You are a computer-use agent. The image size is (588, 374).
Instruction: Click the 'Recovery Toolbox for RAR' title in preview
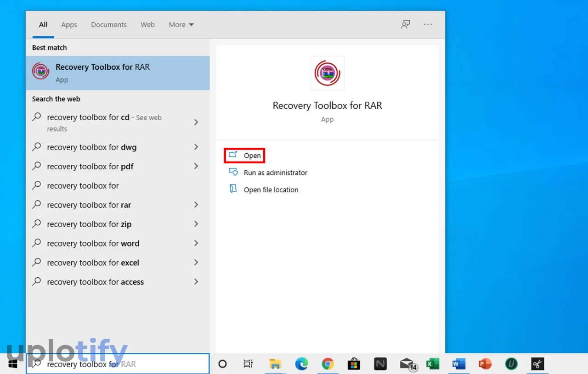coord(327,106)
